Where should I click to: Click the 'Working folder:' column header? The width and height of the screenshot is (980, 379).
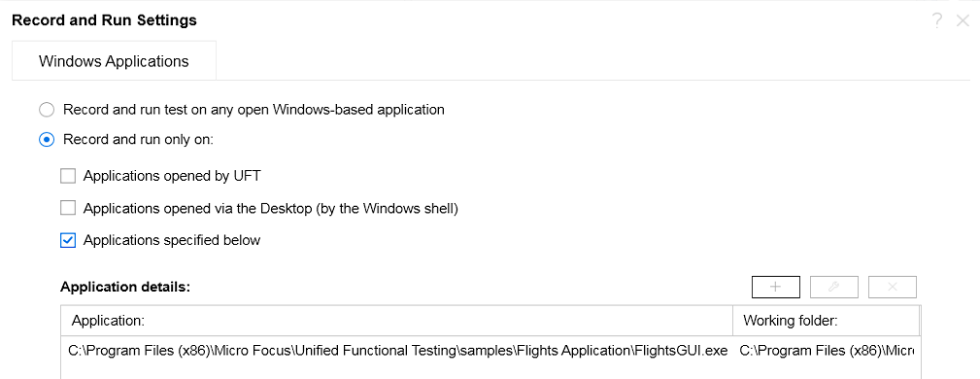coord(827,321)
